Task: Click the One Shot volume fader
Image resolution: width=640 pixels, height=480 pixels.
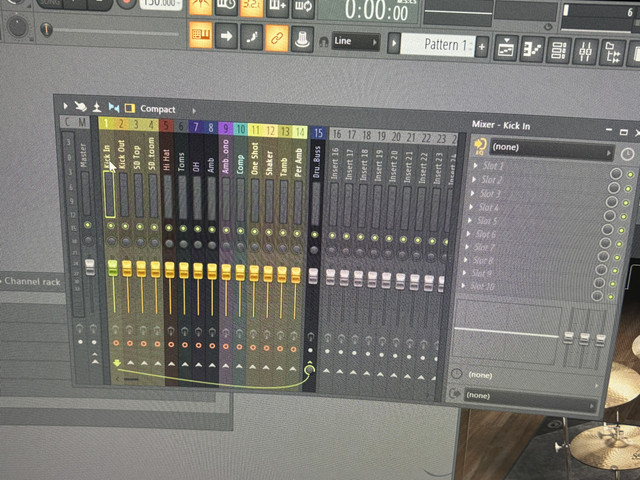Action: [x=254, y=270]
